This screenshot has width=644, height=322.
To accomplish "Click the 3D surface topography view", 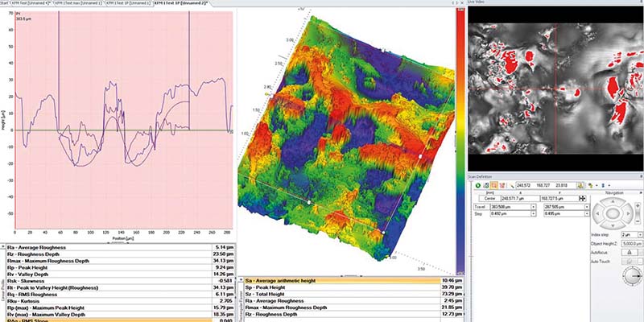I will tap(346, 139).
